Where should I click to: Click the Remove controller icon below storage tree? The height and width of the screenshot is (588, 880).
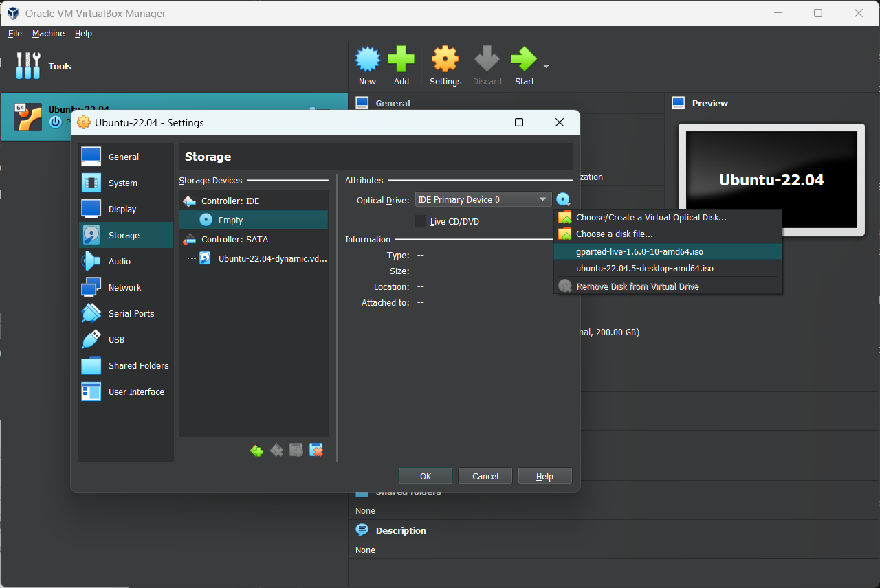(276, 451)
